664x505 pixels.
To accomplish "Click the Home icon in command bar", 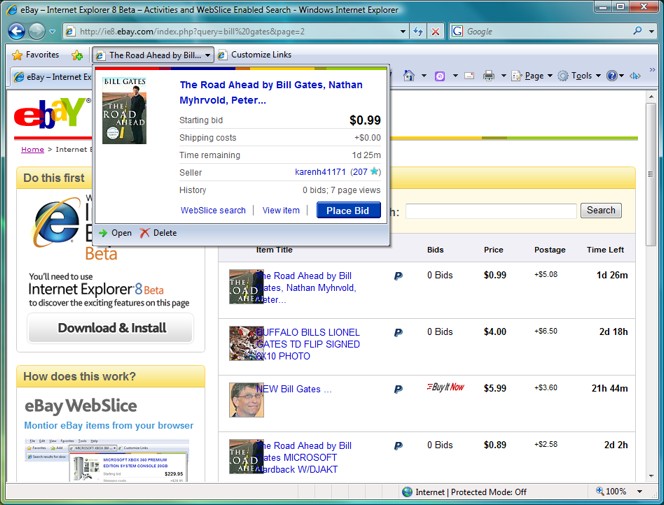I will coord(409,76).
